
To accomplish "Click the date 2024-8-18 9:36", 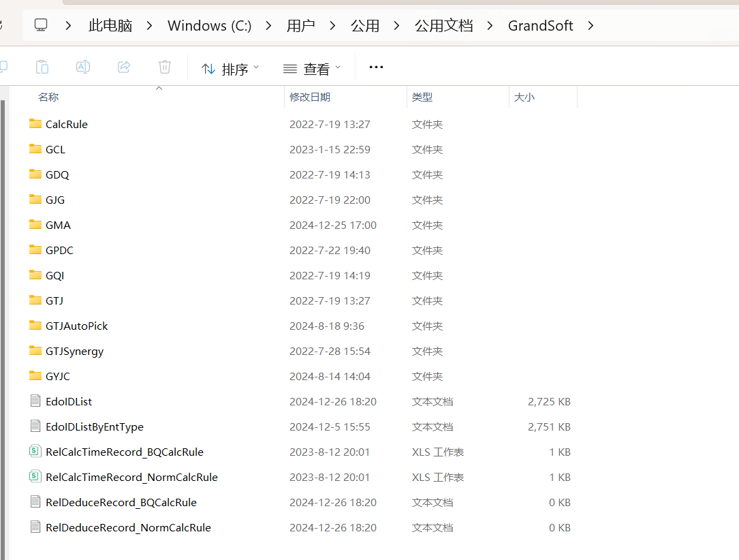I will (x=327, y=326).
